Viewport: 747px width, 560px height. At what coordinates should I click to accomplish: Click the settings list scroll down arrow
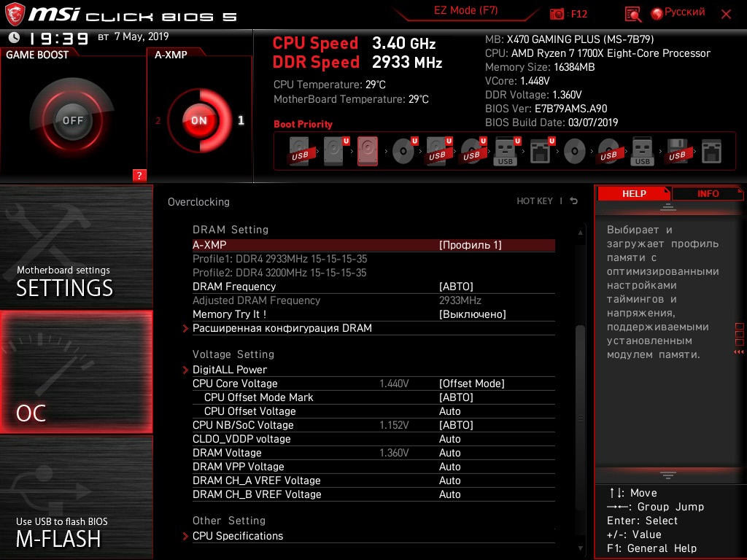point(580,548)
